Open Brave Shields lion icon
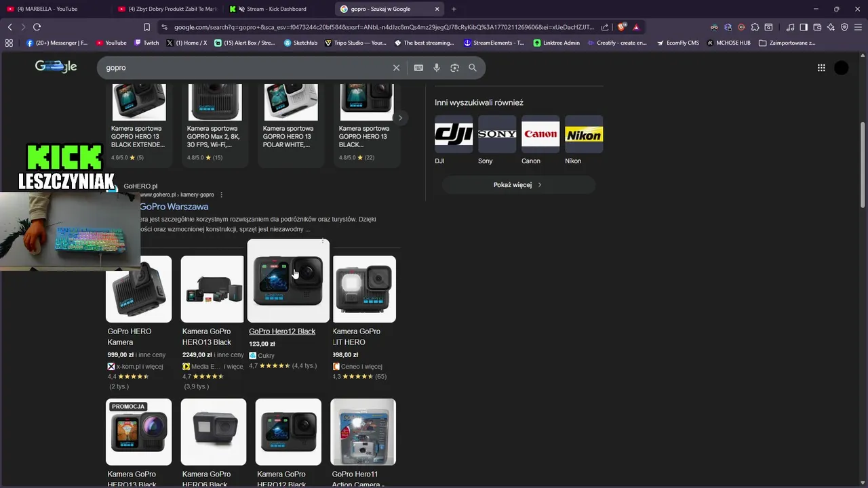Viewport: 868px width, 488px height. (621, 27)
